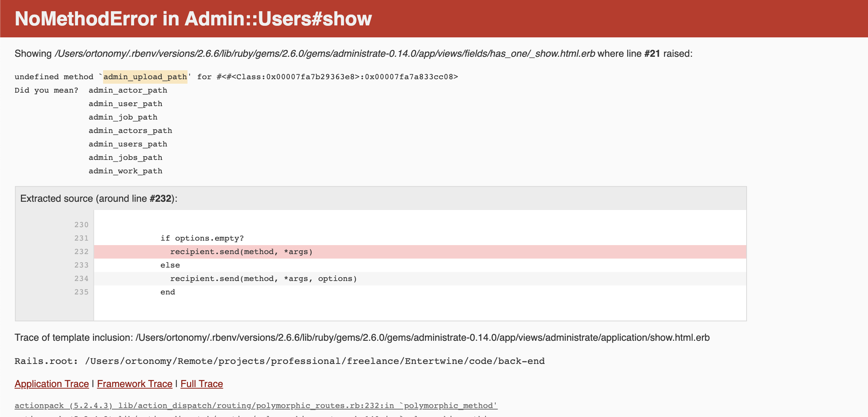Click the suggested admin_actors_path method

pos(130,130)
